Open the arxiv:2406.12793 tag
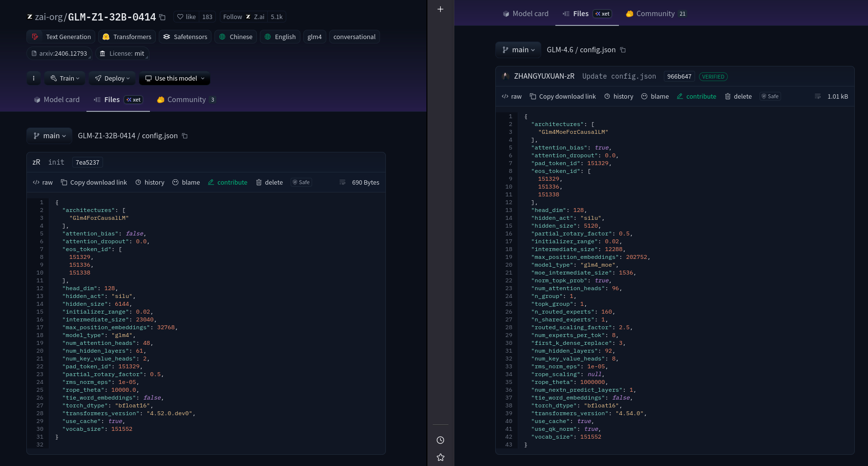The height and width of the screenshot is (466, 868). [x=59, y=53]
